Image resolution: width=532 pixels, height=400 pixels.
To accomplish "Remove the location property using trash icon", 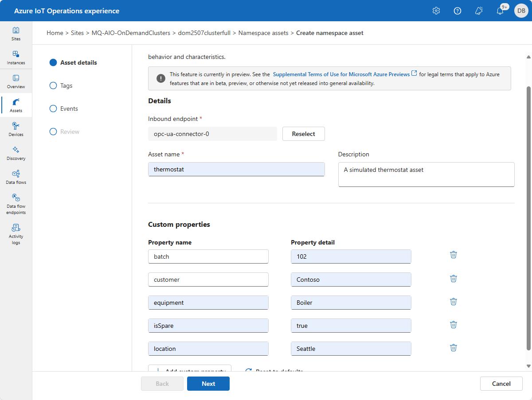I will pos(454,348).
